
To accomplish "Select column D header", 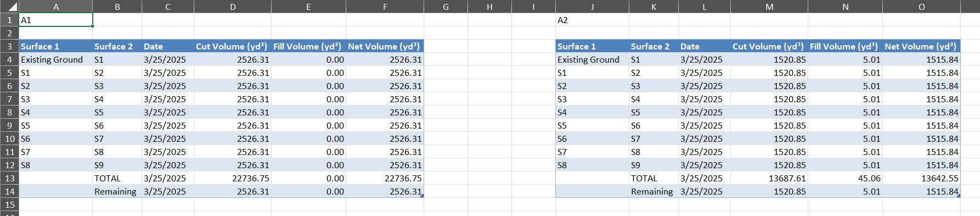I will coord(233,7).
